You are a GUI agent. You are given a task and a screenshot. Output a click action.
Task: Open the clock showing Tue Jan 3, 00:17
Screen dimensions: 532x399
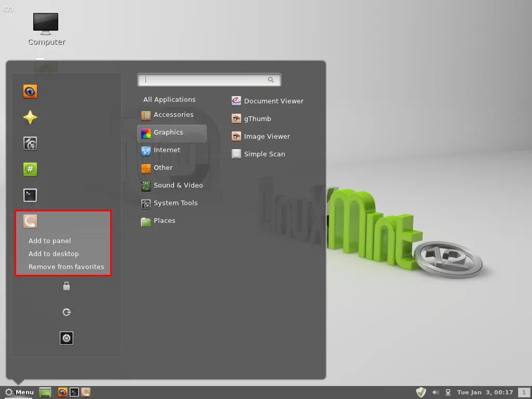pos(485,393)
